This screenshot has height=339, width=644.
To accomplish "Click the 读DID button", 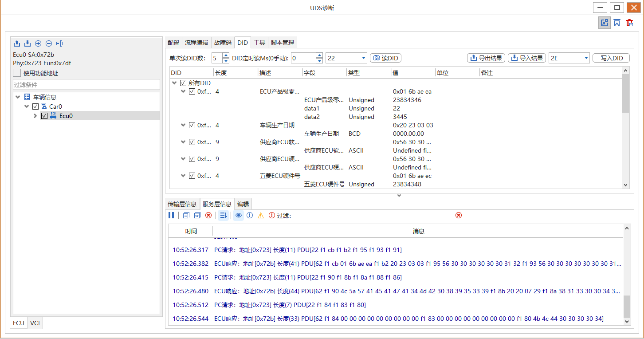I will click(x=386, y=58).
